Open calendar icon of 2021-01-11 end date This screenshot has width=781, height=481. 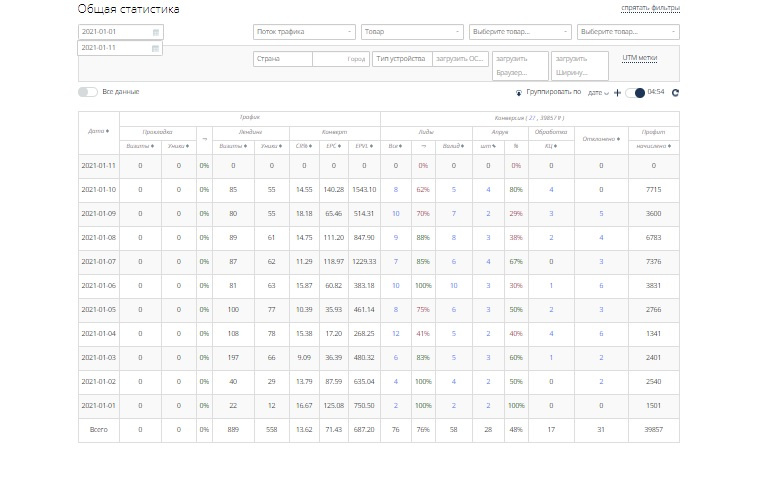[155, 48]
